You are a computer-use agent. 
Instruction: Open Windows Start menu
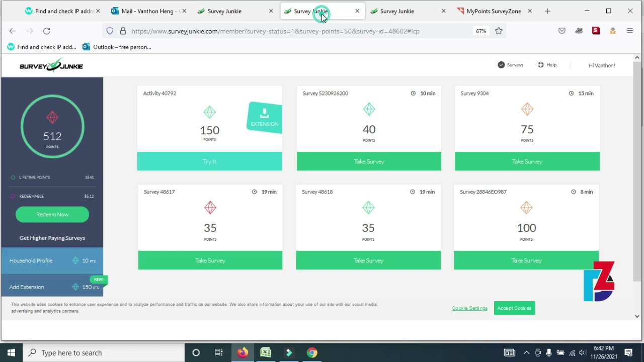coord(11,352)
